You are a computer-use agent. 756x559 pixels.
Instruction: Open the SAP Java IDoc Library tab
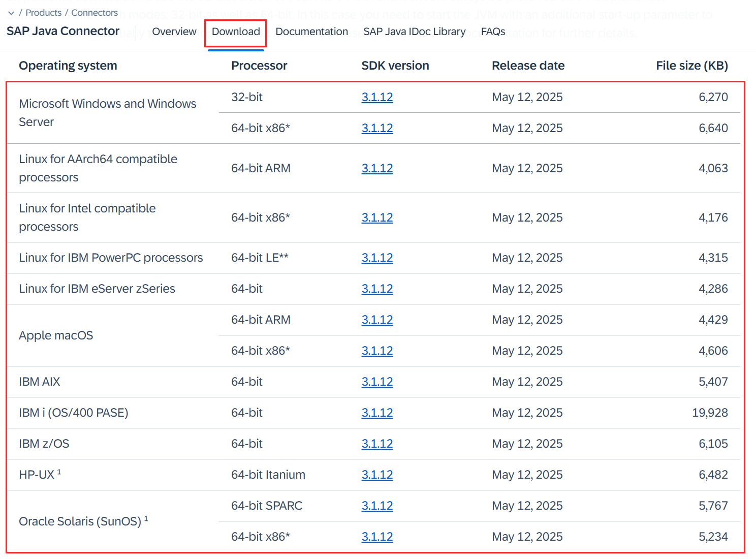(414, 32)
